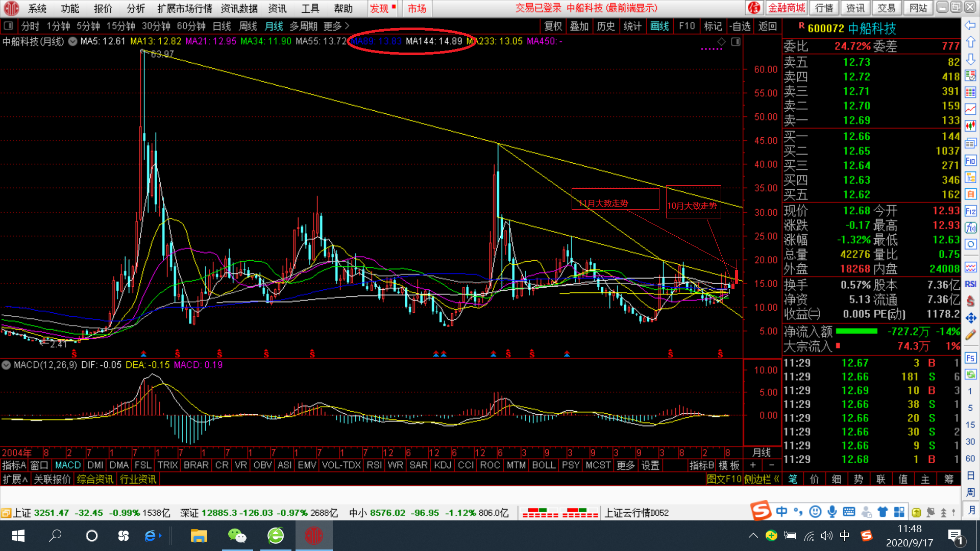Open the 指标B dropdown
Image resolution: width=980 pixels, height=551 pixels.
click(x=702, y=465)
